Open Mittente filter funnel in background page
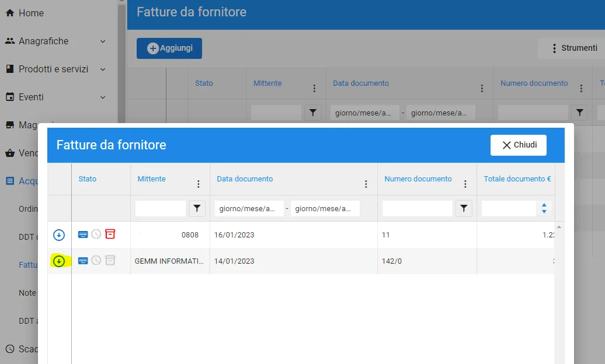 pos(313,113)
